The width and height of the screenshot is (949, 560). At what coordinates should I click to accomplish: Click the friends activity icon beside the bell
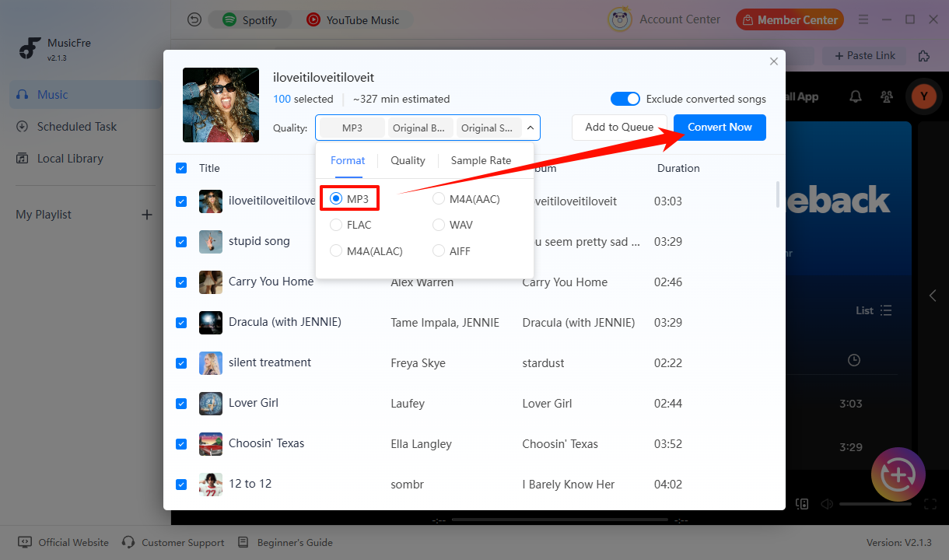[x=887, y=96]
